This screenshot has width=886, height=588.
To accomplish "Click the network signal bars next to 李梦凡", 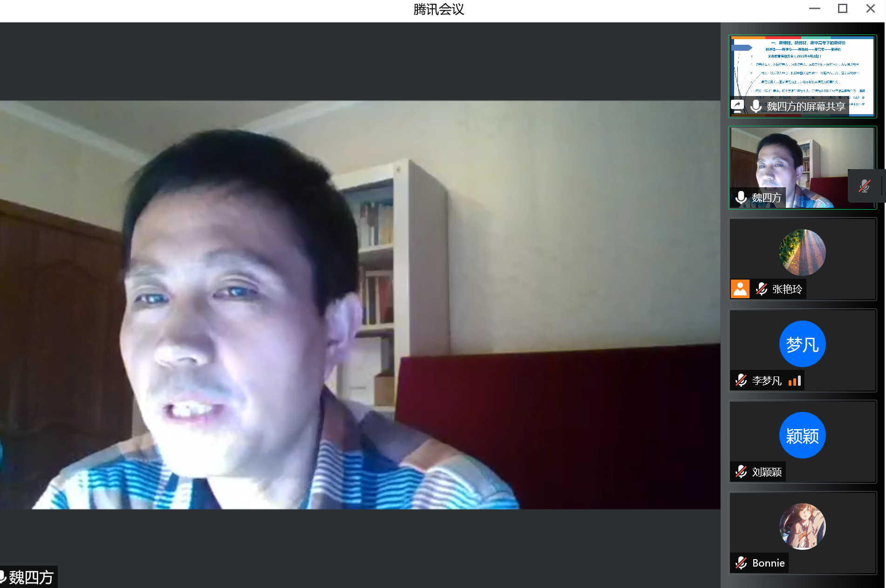I will tap(795, 381).
